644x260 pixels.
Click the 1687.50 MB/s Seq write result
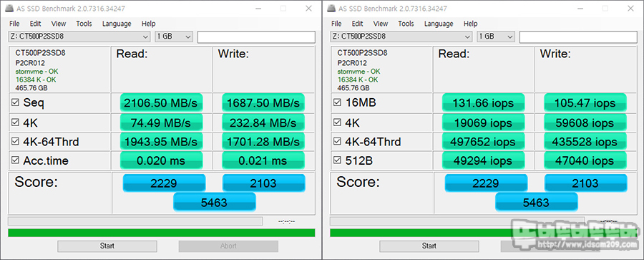(x=263, y=103)
